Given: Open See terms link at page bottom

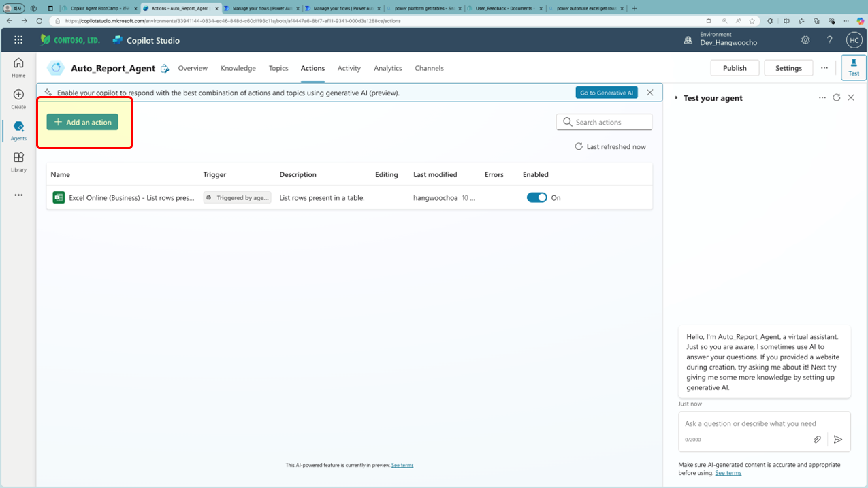Looking at the screenshot, I should click(402, 466).
